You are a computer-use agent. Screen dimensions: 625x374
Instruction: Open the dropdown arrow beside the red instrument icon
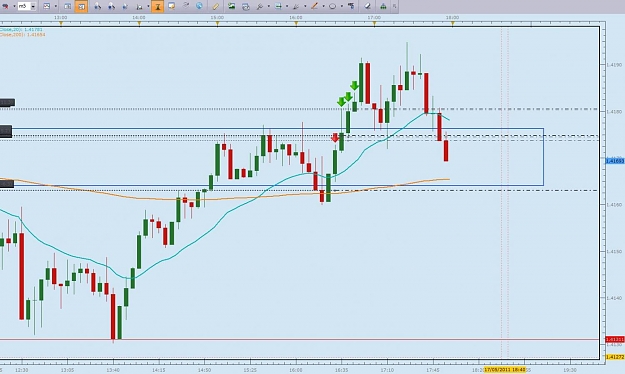14,6
